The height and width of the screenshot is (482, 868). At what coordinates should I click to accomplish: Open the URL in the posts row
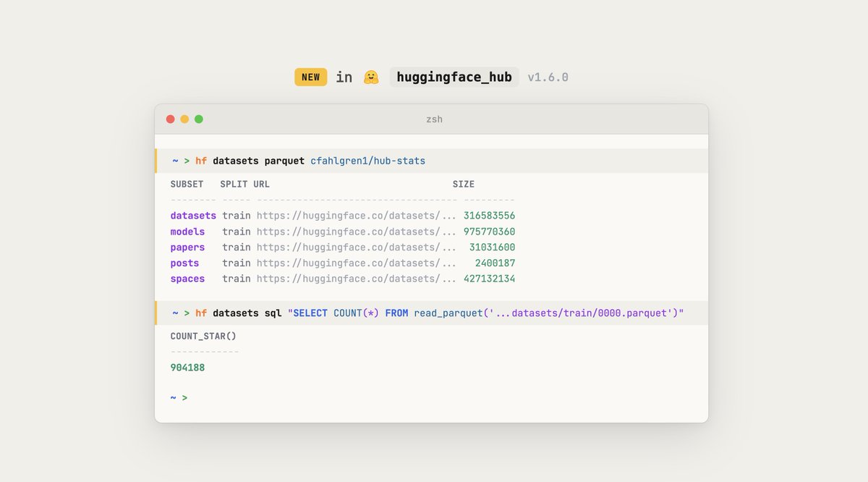[x=357, y=263]
